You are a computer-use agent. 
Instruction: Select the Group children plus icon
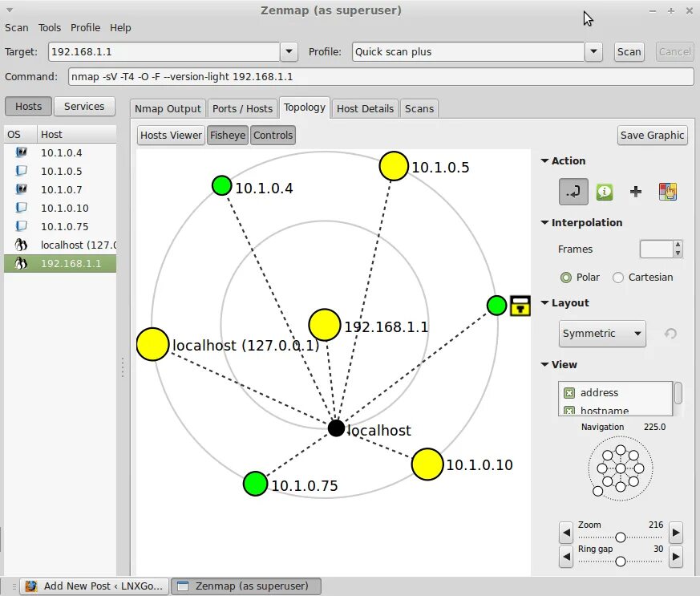pyautogui.click(x=636, y=192)
